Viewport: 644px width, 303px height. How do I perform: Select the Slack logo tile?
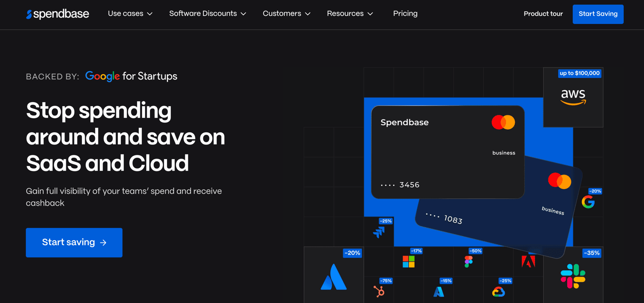click(x=573, y=275)
